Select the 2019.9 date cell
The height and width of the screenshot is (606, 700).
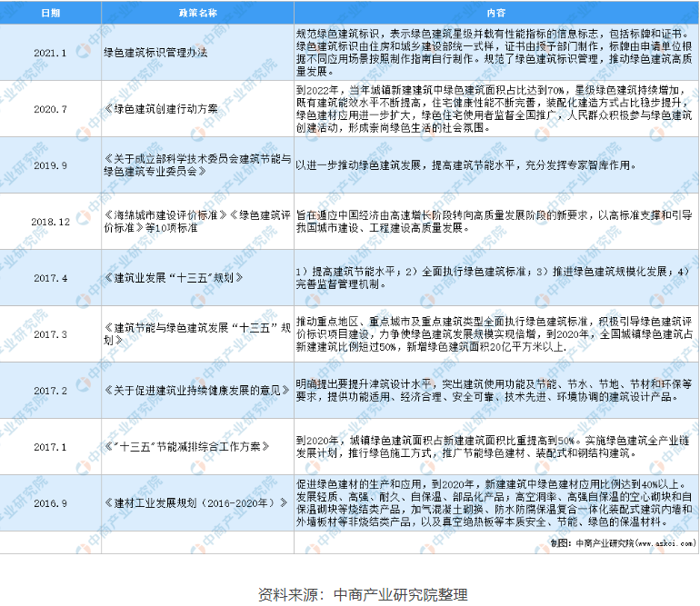click(x=51, y=165)
